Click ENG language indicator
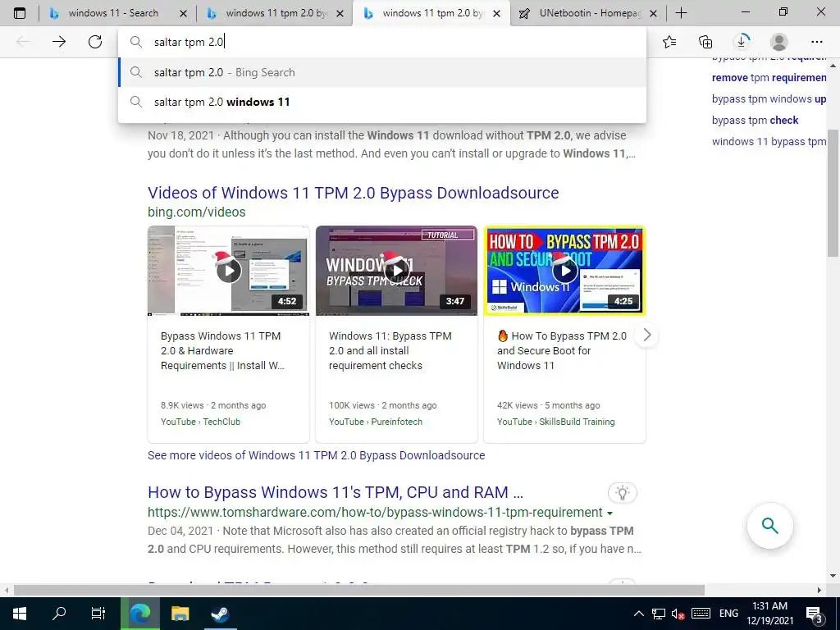Viewport: 840px width, 630px height. click(x=728, y=614)
